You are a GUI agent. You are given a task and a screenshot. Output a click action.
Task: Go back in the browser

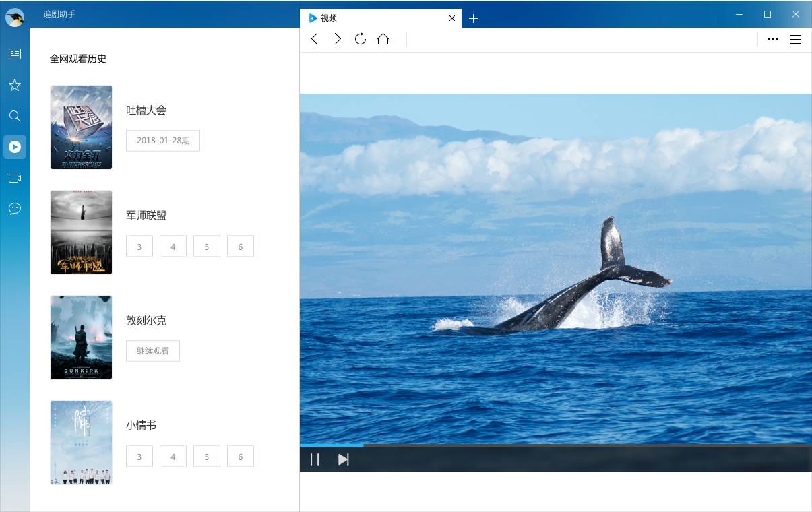click(x=315, y=39)
